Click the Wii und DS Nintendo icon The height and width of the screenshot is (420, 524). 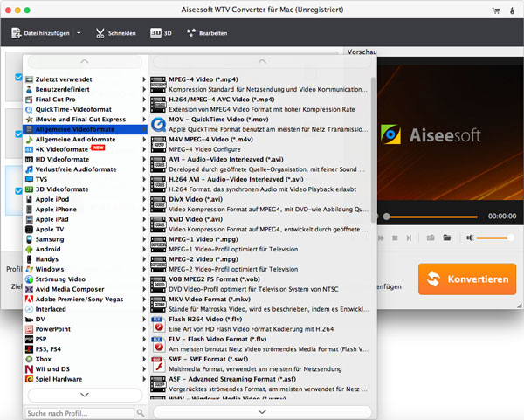(x=30, y=369)
